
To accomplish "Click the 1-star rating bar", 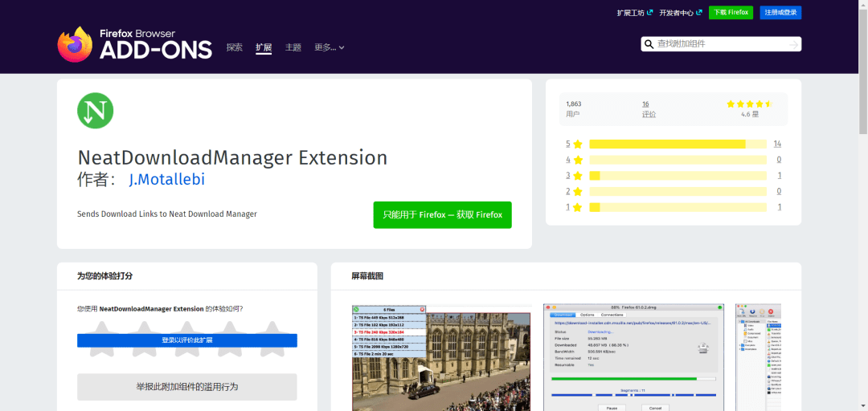I will tap(678, 207).
